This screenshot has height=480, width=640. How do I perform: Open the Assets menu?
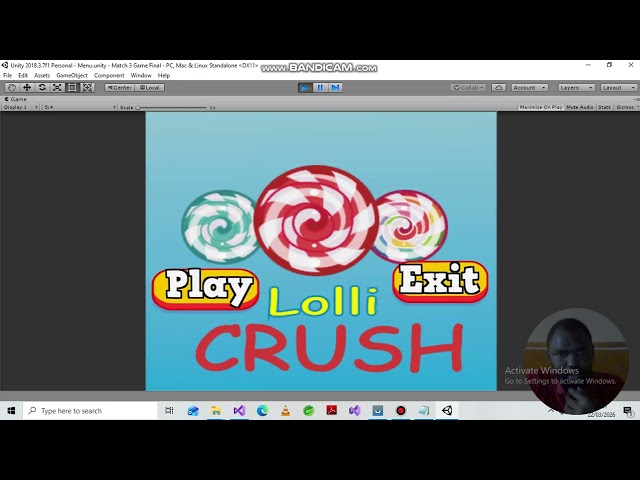(x=42, y=75)
